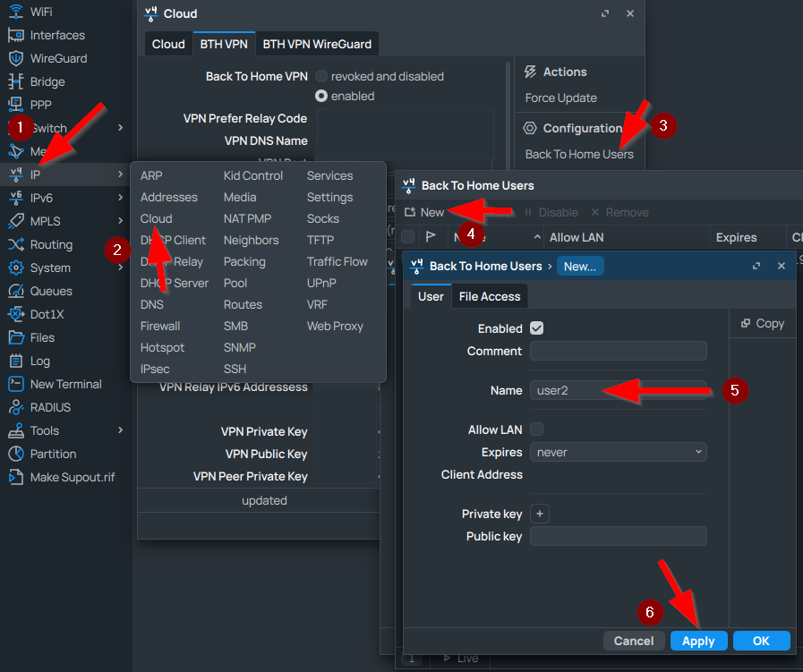Maximize the New user dialog

click(x=756, y=266)
